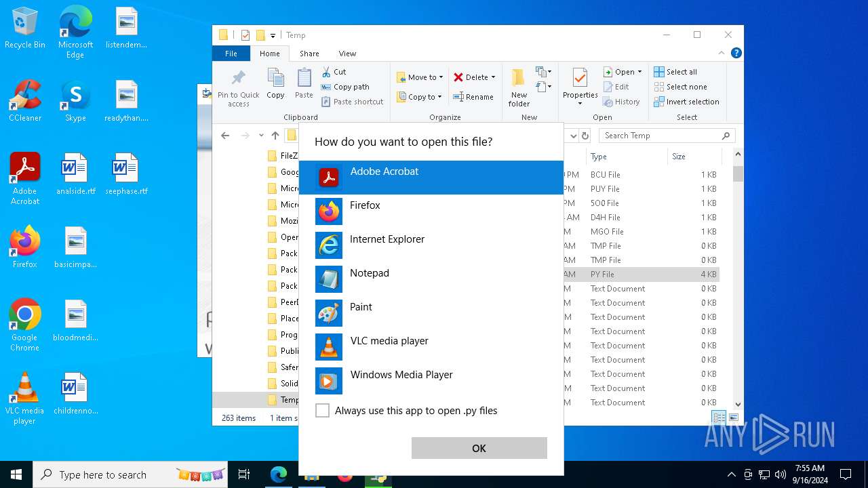Image resolution: width=868 pixels, height=488 pixels.
Task: Launch Edge from the taskbar
Action: pyautogui.click(x=279, y=474)
